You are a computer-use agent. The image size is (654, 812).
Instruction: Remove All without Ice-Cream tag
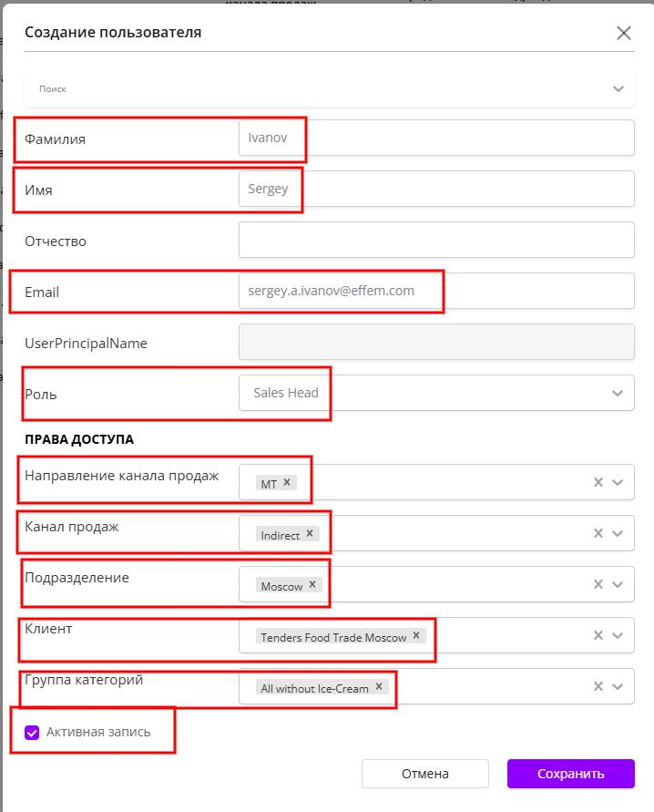[x=379, y=687]
